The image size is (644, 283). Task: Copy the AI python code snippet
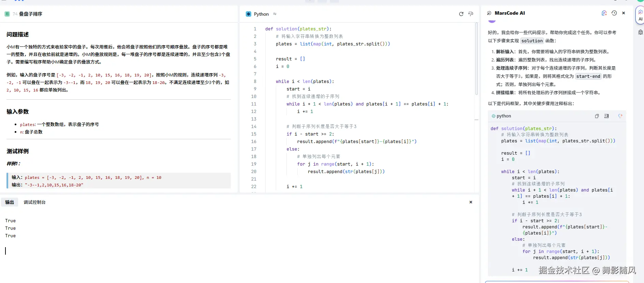(x=597, y=116)
